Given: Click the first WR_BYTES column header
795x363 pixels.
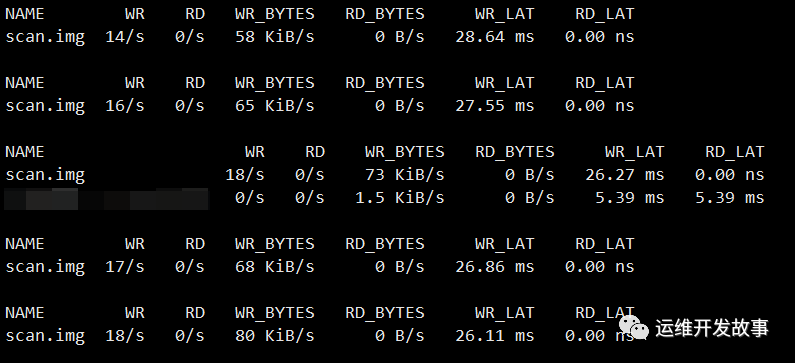Looking at the screenshot, I should (275, 14).
